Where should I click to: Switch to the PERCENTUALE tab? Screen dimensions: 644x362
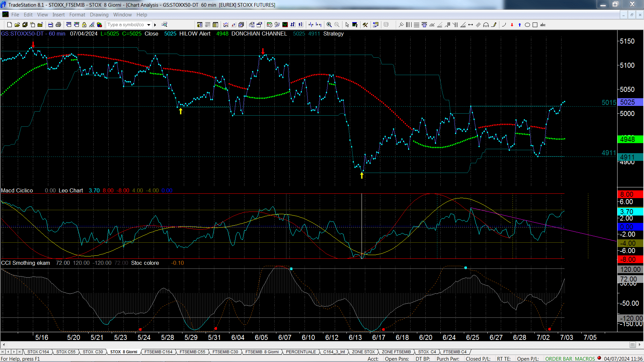point(301,352)
